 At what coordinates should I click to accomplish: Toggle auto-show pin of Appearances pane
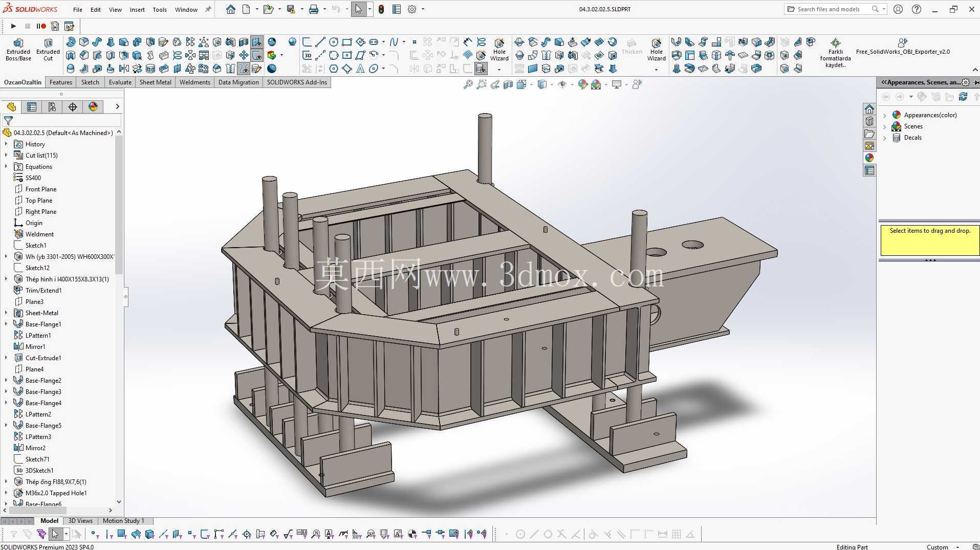click(977, 82)
